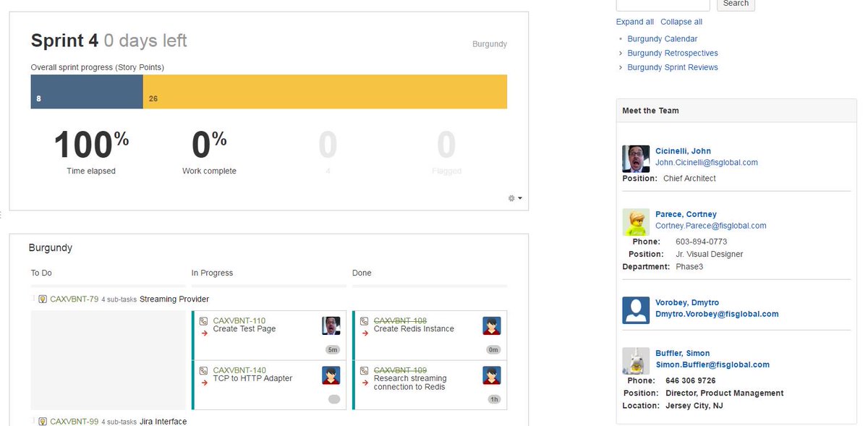Click the story icon beside CAXVBNT-79
Image resolution: width=868 pixels, height=426 pixels.
click(43, 299)
